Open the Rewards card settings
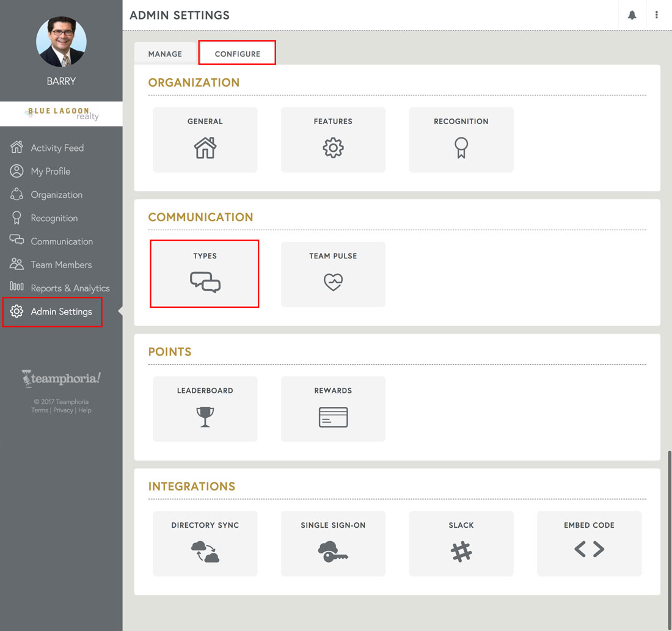672x631 pixels. click(333, 409)
